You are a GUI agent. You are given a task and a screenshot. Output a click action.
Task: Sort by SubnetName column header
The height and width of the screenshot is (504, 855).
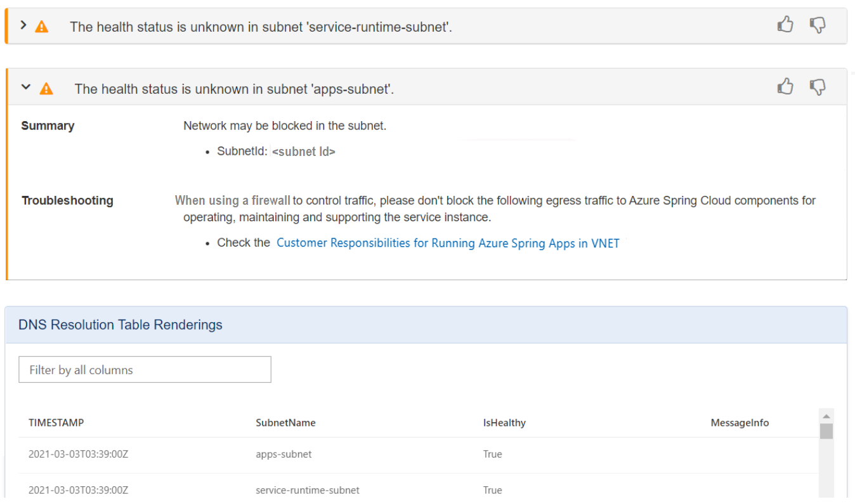[285, 423]
